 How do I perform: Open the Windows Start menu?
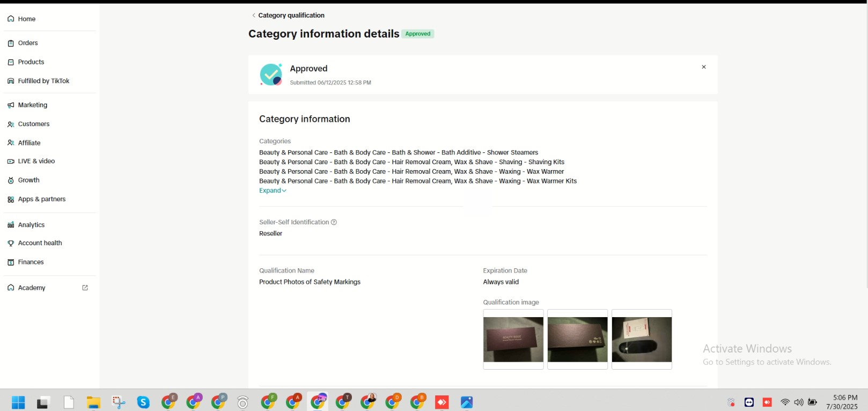(18, 402)
